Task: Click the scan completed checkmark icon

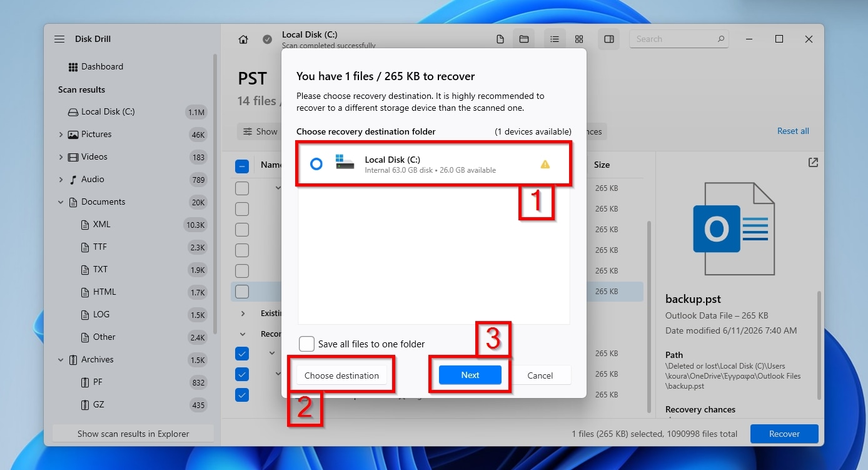Action: click(x=267, y=39)
